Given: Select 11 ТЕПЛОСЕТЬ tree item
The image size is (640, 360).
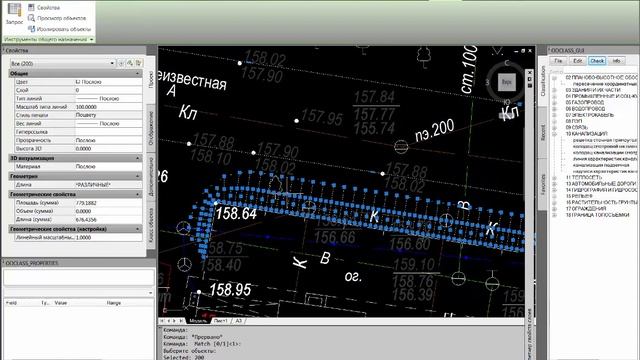Looking at the screenshot, I should [x=584, y=178].
